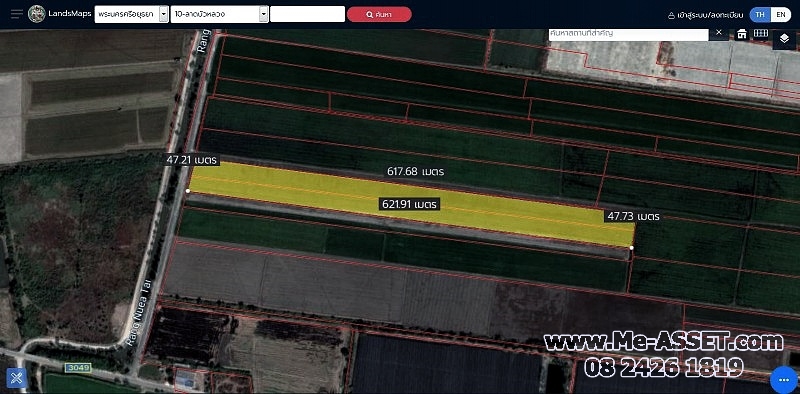
Task: Open the map layers panel
Action: 784,39
